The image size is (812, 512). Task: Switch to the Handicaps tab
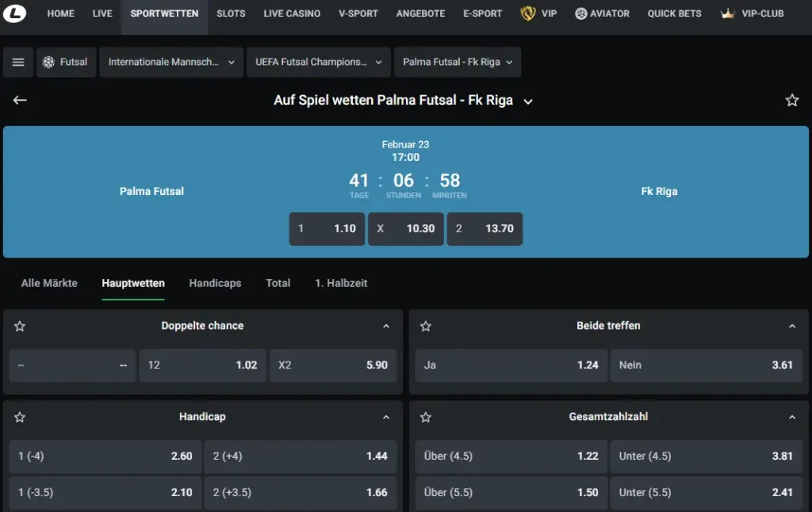coord(215,283)
